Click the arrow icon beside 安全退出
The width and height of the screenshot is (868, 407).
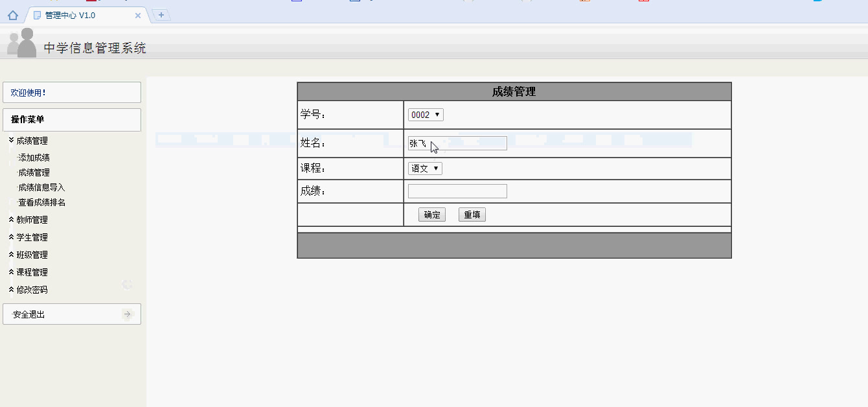(x=127, y=314)
